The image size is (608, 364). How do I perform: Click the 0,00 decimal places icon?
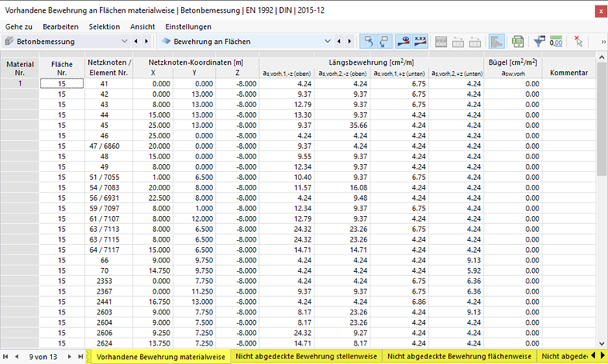[x=556, y=42]
